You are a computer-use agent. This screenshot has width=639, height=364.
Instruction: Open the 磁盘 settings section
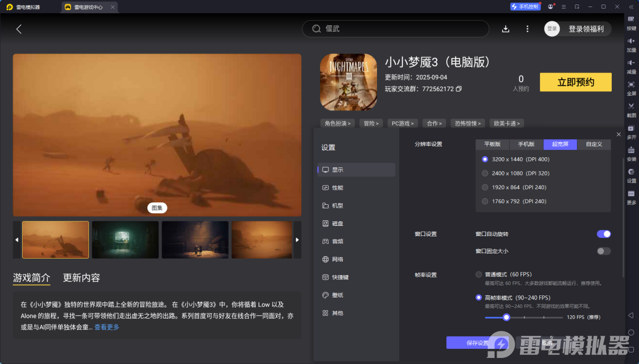[356, 223]
